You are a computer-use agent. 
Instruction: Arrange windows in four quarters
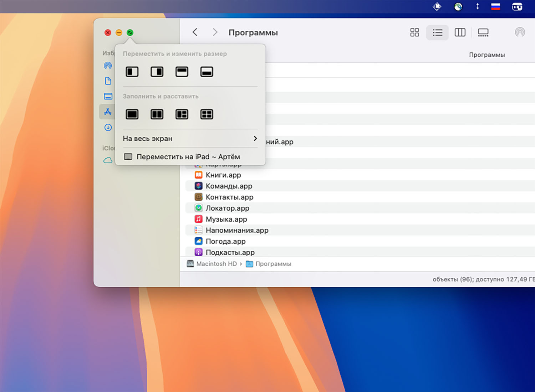coord(207,114)
